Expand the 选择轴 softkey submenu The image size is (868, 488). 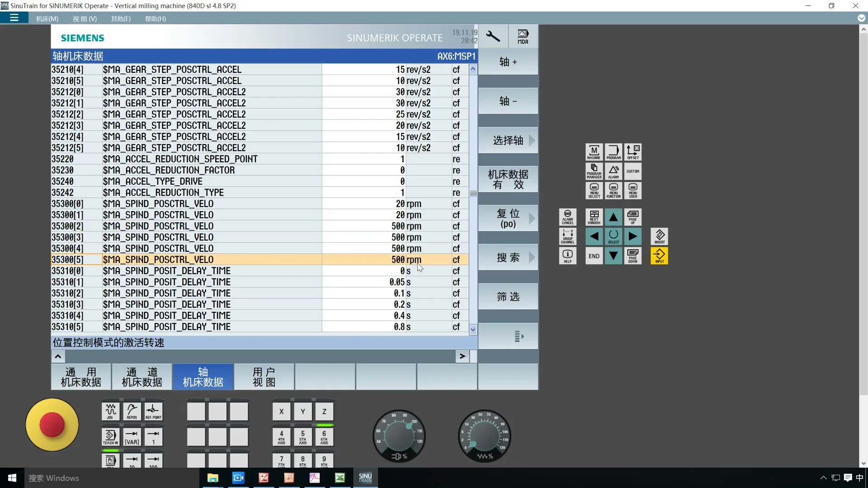click(x=508, y=141)
